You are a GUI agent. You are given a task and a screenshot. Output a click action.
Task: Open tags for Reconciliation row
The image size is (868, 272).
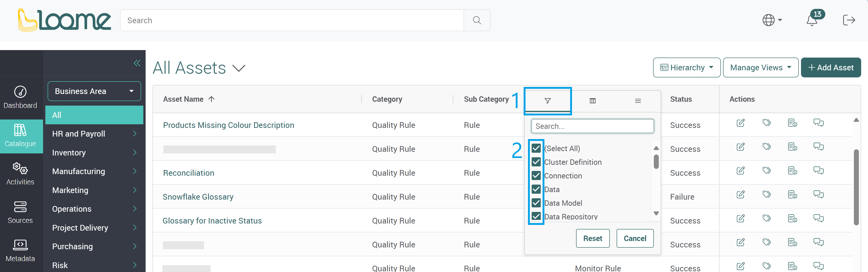pyautogui.click(x=767, y=171)
